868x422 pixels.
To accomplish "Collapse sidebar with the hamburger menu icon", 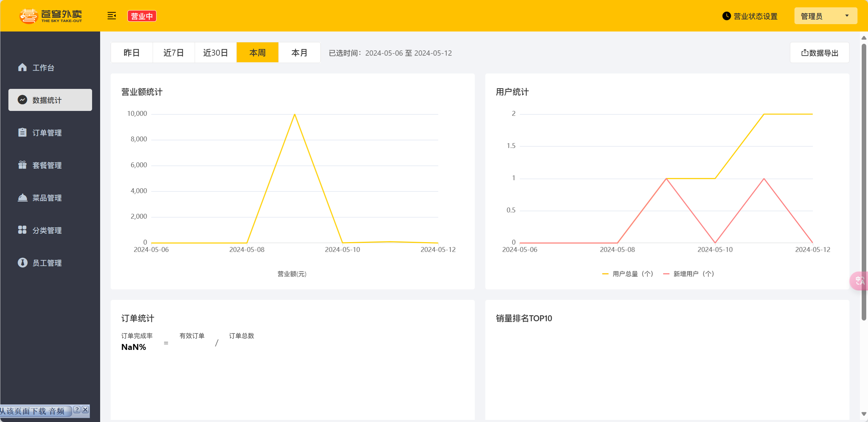I will [112, 16].
